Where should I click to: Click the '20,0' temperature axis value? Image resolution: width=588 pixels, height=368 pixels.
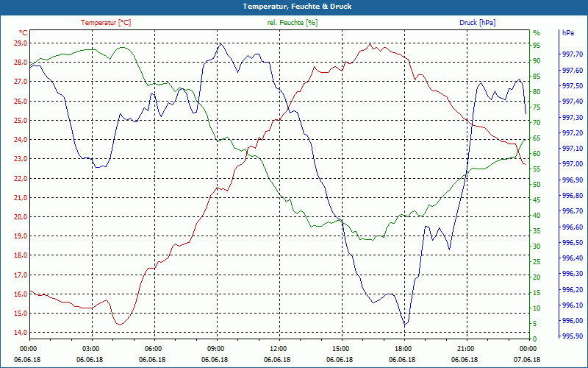click(x=21, y=216)
